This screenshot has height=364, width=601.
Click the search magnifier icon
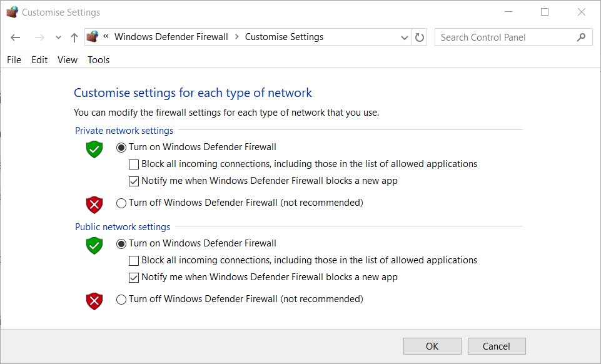coord(581,37)
